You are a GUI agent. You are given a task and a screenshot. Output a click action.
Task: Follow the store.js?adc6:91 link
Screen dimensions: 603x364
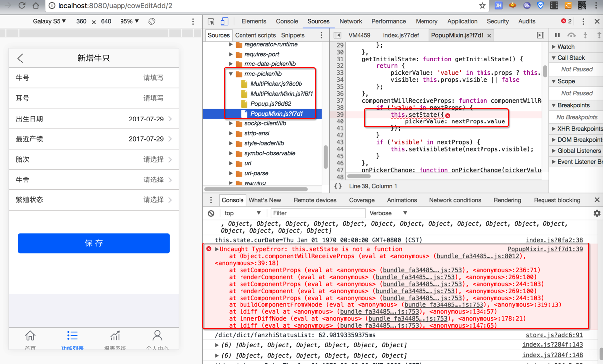point(554,335)
